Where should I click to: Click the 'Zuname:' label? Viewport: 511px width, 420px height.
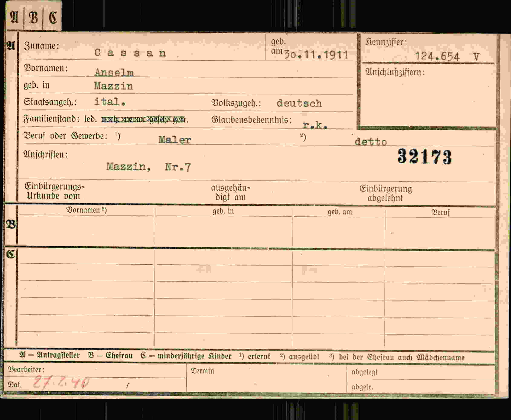pyautogui.click(x=41, y=45)
